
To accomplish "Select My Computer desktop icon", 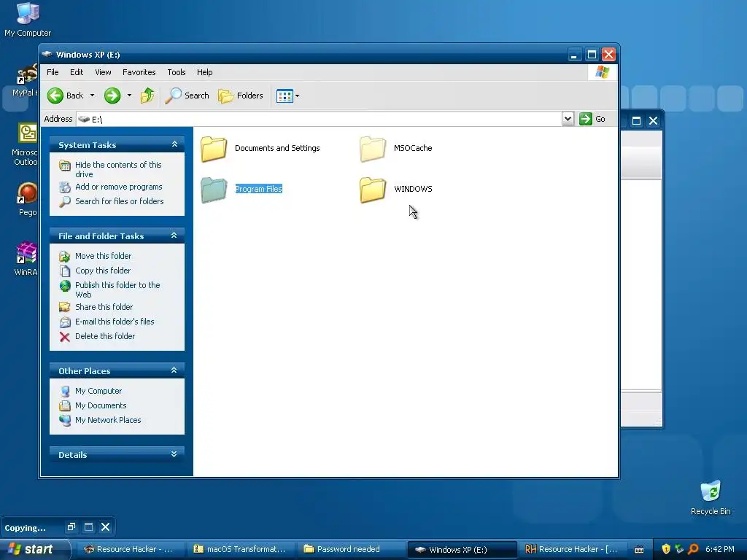I will coord(28,20).
